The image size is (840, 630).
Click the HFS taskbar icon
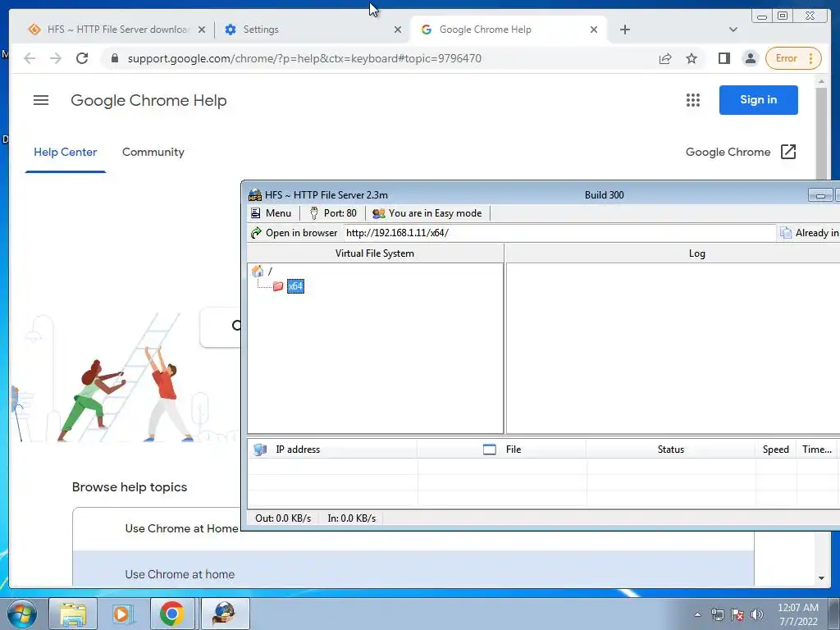[x=225, y=614]
